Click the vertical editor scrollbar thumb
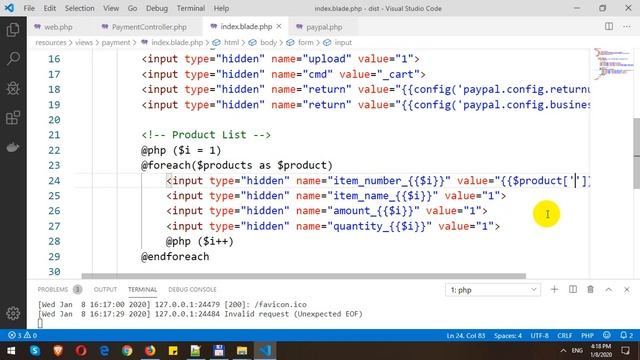 pyautogui.click(x=636, y=153)
